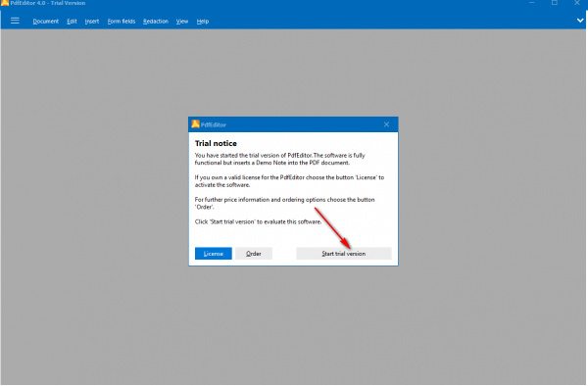Maximize the PdfEditor main window
The image size is (588, 386).
click(x=555, y=3)
